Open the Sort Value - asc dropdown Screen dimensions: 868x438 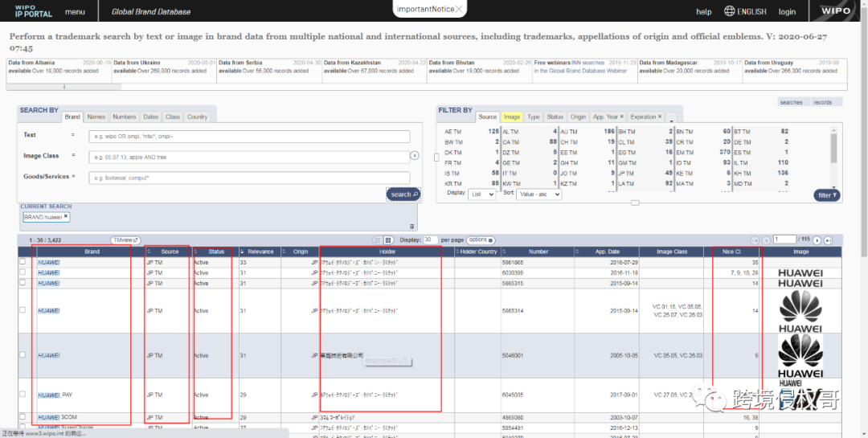click(x=539, y=194)
